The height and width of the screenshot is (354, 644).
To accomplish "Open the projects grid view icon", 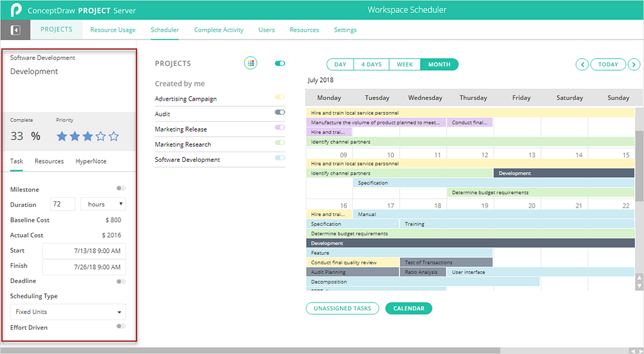I will pos(251,63).
